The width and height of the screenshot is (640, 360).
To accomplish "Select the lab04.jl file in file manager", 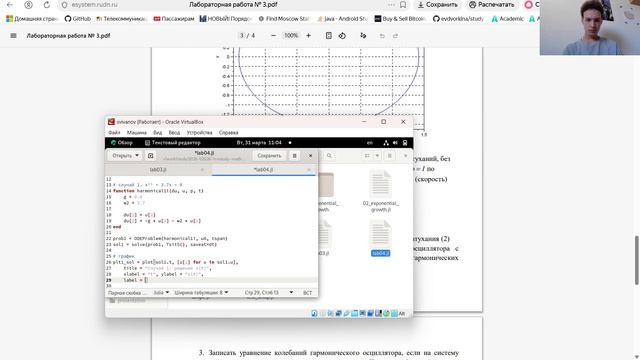I will [x=380, y=238].
